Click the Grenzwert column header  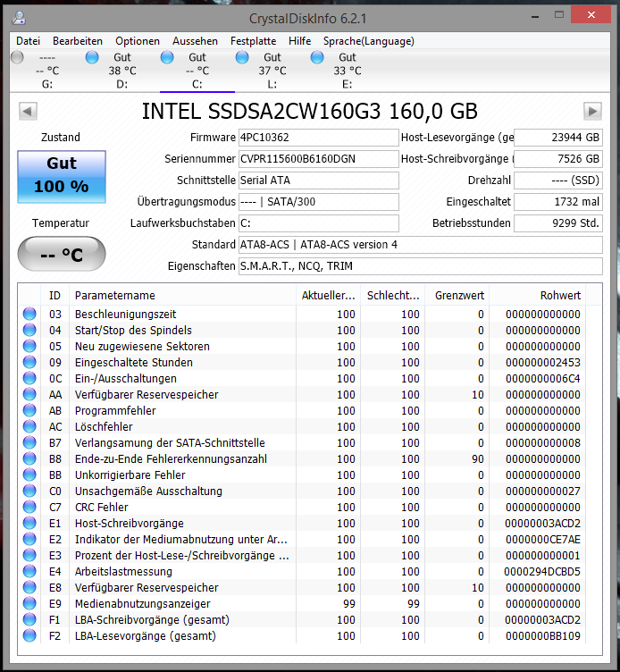coord(457,295)
